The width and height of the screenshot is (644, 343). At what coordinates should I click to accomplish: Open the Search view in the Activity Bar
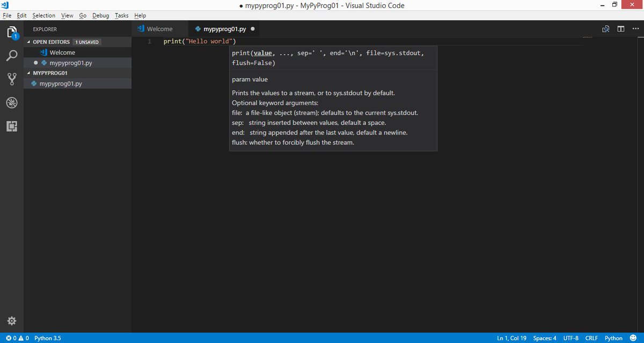12,55
